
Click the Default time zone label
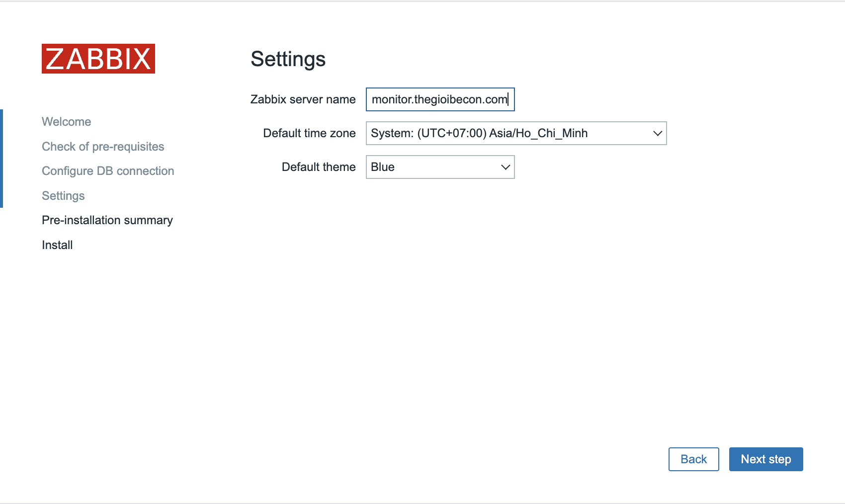pyautogui.click(x=309, y=133)
